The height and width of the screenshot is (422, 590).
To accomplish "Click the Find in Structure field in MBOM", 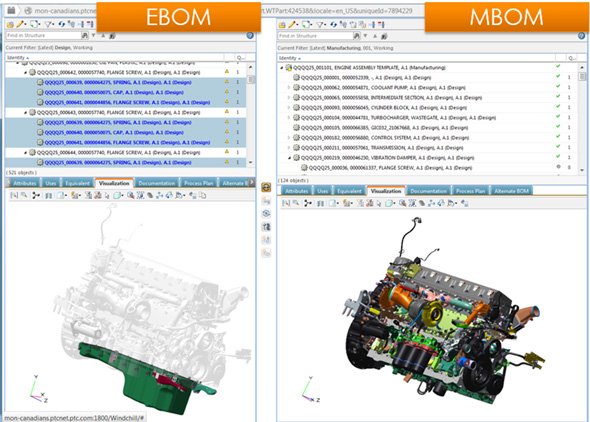I will click(315, 36).
